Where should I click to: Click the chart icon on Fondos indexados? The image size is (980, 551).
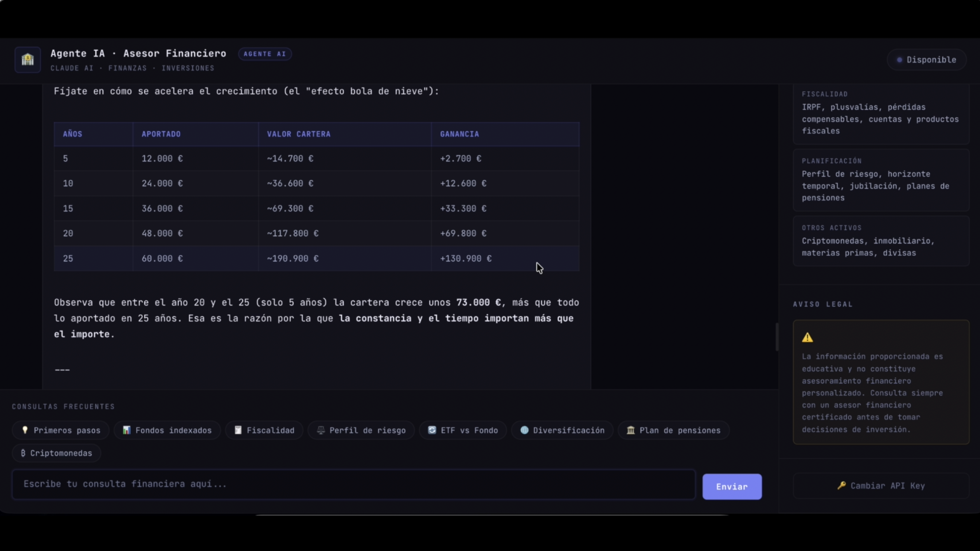tap(127, 430)
